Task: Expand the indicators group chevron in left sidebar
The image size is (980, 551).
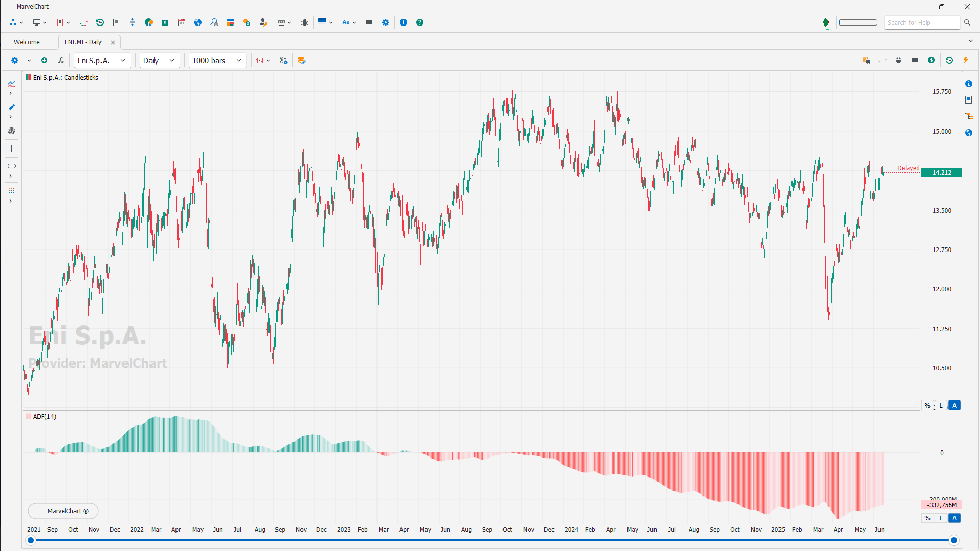Action: pos(10,93)
